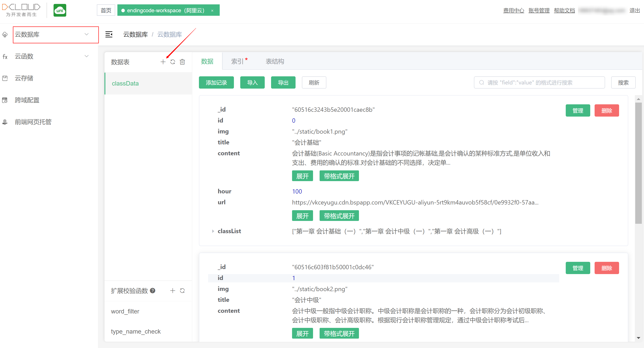This screenshot has width=644, height=348.
Task: Click the + icon to create a new data table
Action: (163, 61)
